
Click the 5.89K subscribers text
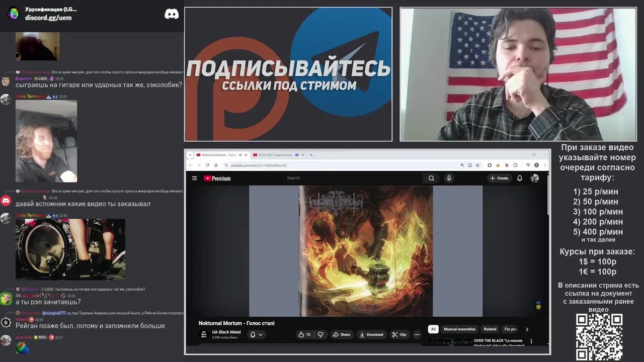[224, 337]
